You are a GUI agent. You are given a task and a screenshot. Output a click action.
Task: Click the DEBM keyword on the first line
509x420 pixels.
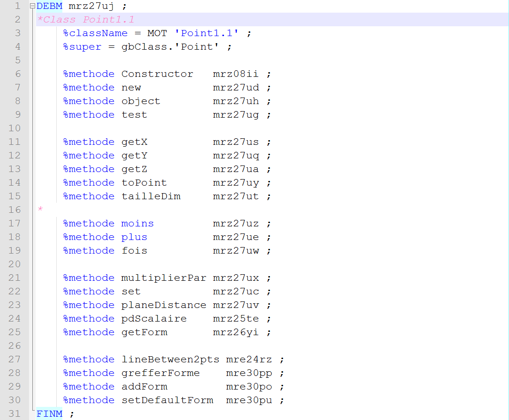coord(49,6)
